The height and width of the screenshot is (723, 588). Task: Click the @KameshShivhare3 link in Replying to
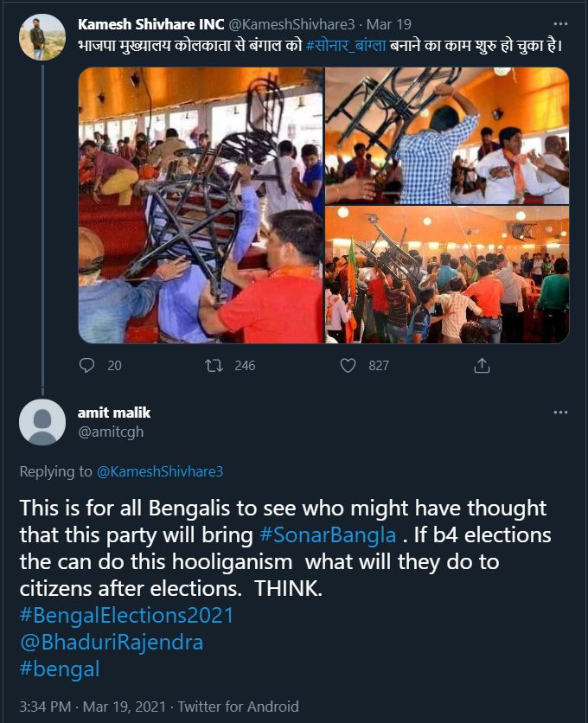pos(160,471)
